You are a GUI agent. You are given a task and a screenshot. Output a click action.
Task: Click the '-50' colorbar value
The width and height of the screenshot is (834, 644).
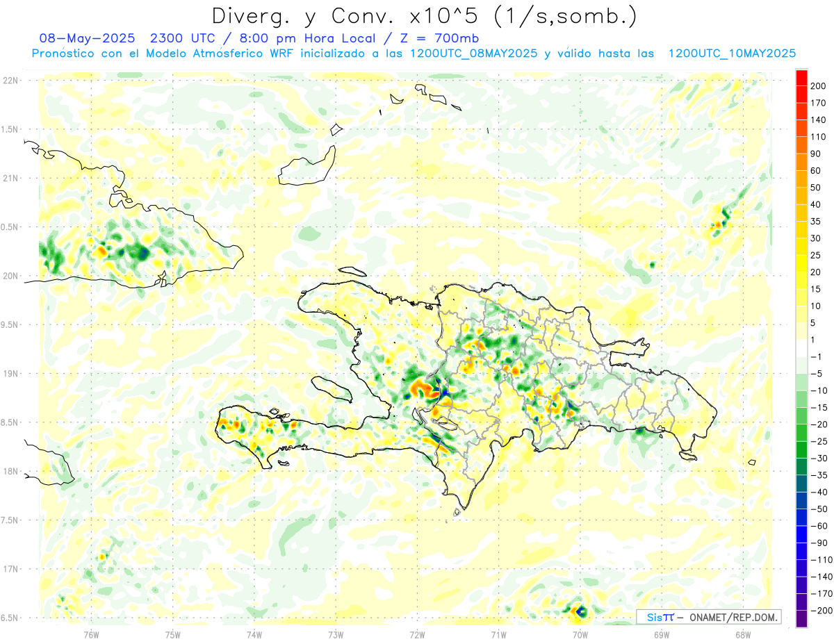point(818,509)
